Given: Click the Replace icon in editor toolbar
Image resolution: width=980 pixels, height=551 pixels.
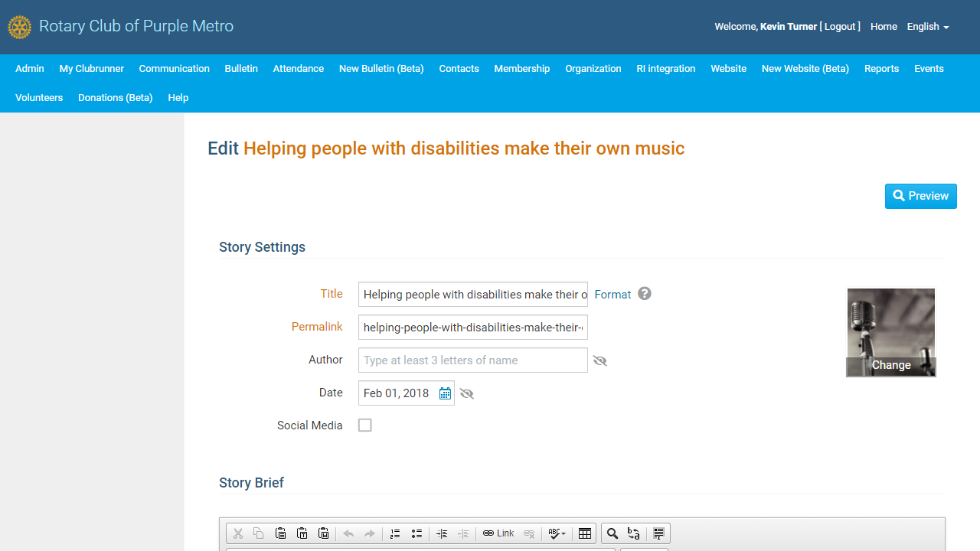Looking at the screenshot, I should tap(634, 533).
